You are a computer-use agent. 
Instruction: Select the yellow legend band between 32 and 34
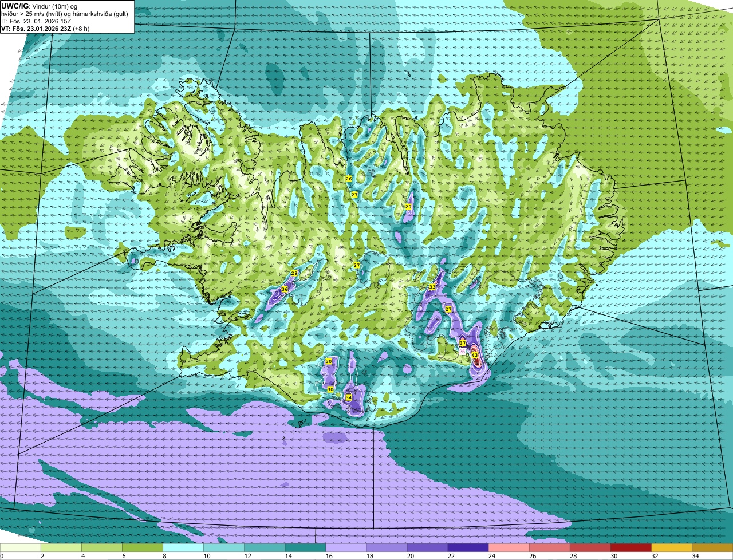click(671, 548)
